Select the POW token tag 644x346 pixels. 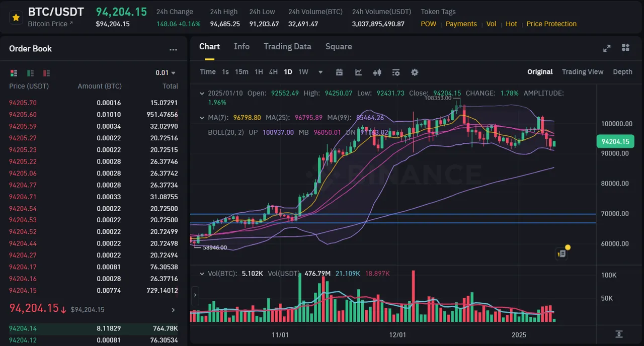coord(429,24)
